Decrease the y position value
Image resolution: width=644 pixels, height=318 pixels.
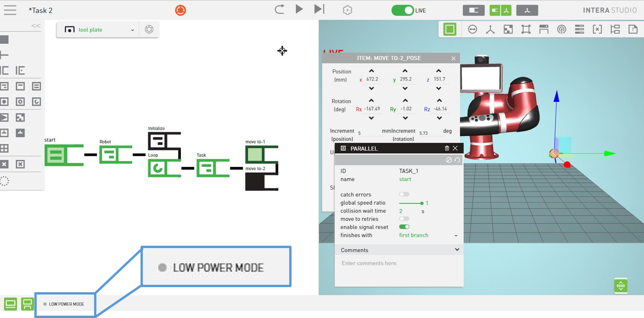[405, 88]
